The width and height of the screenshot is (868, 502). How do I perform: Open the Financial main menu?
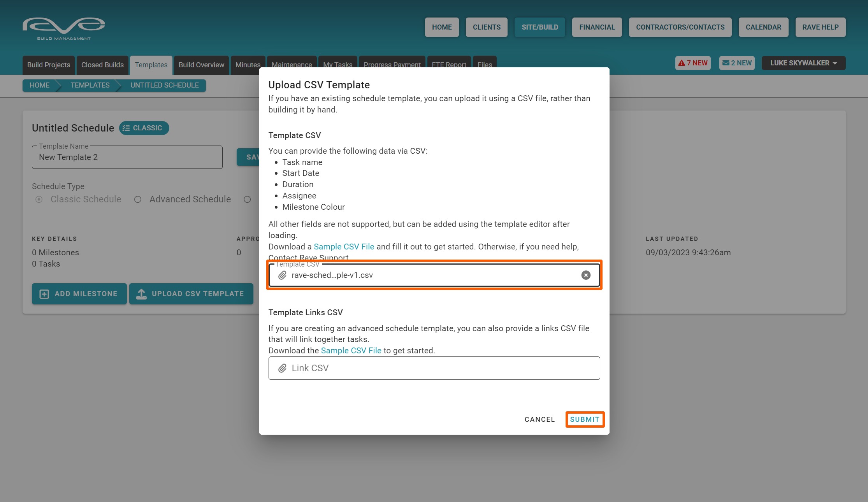point(597,27)
